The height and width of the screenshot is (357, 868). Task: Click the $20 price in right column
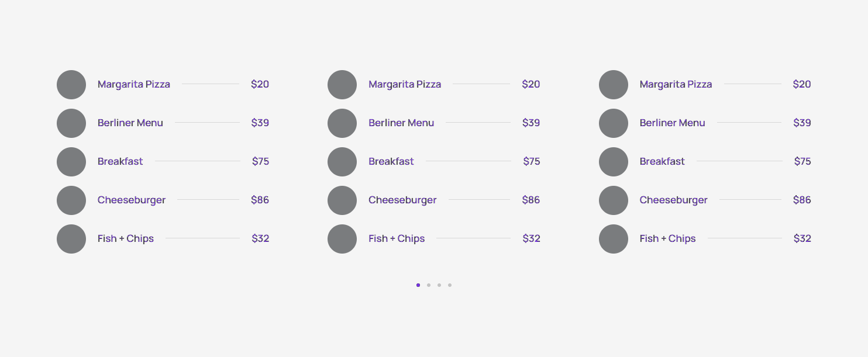coord(802,84)
